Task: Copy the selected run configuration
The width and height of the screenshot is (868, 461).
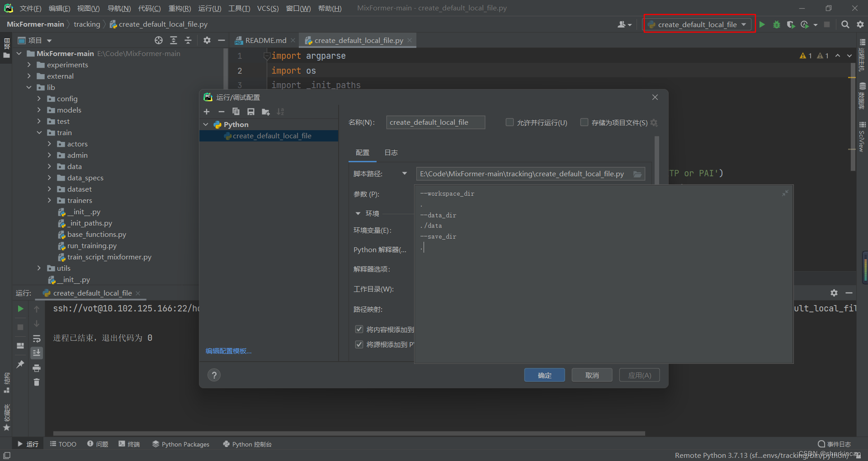Action: coord(236,112)
